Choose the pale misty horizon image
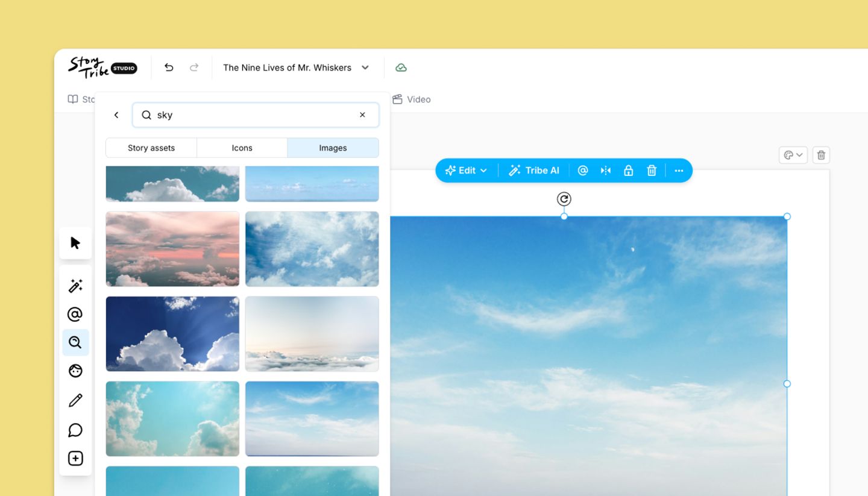Image resolution: width=868 pixels, height=496 pixels. click(312, 334)
